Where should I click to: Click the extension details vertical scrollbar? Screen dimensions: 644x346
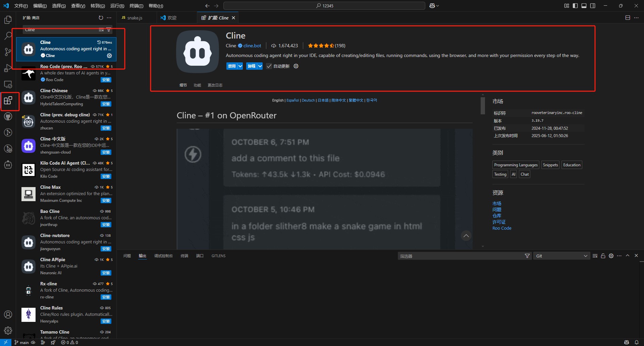(x=483, y=106)
